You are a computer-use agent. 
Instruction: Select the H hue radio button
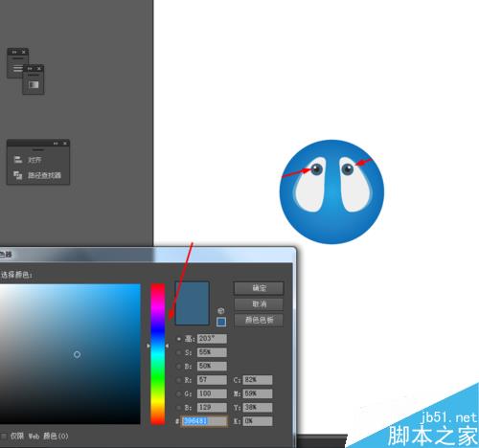(x=179, y=339)
